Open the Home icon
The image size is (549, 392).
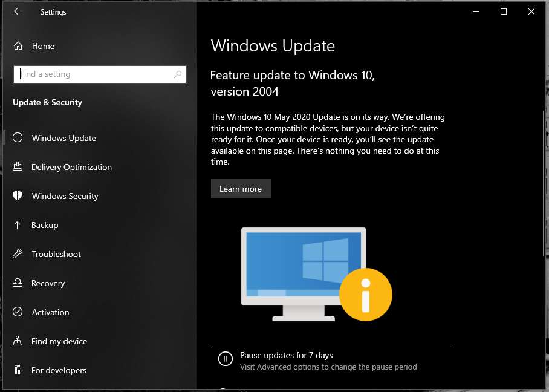[18, 46]
